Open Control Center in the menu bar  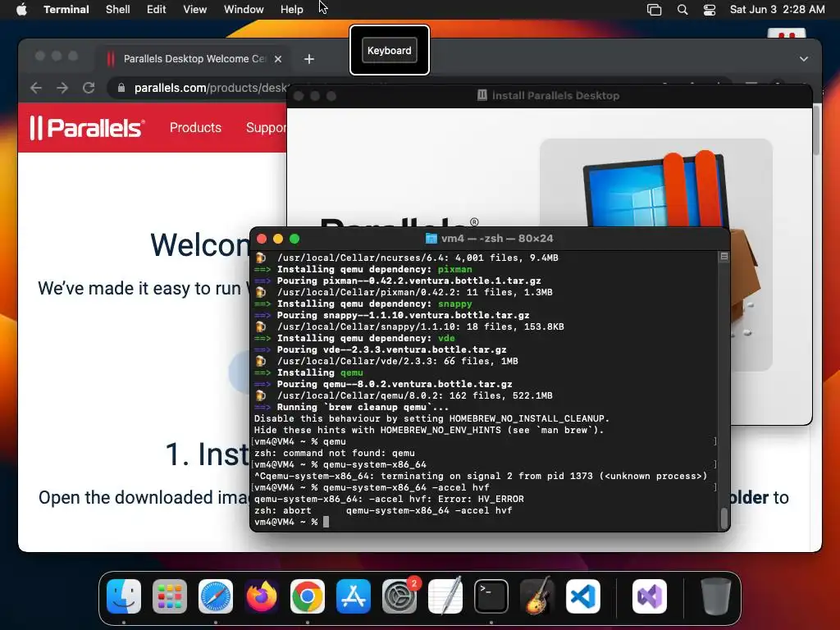710,9
